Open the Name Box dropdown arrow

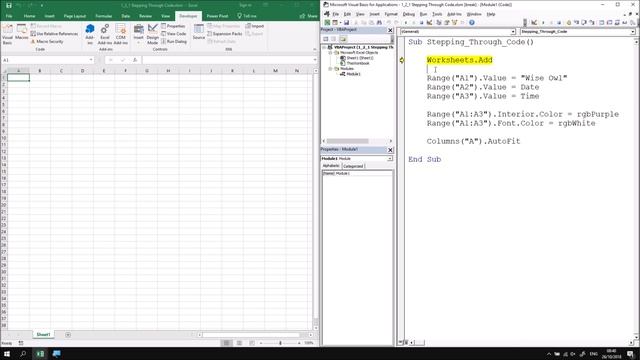point(91,60)
